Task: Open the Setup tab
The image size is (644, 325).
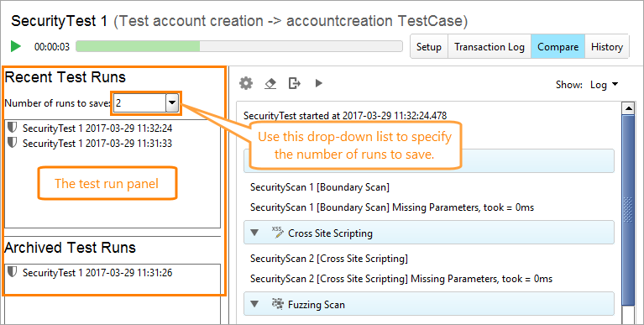Action: click(x=429, y=47)
